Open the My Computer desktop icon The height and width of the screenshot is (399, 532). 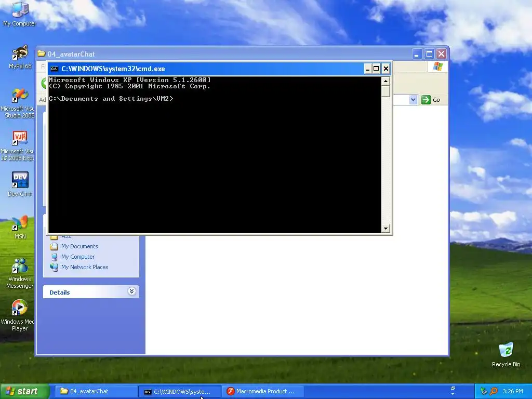point(20,14)
